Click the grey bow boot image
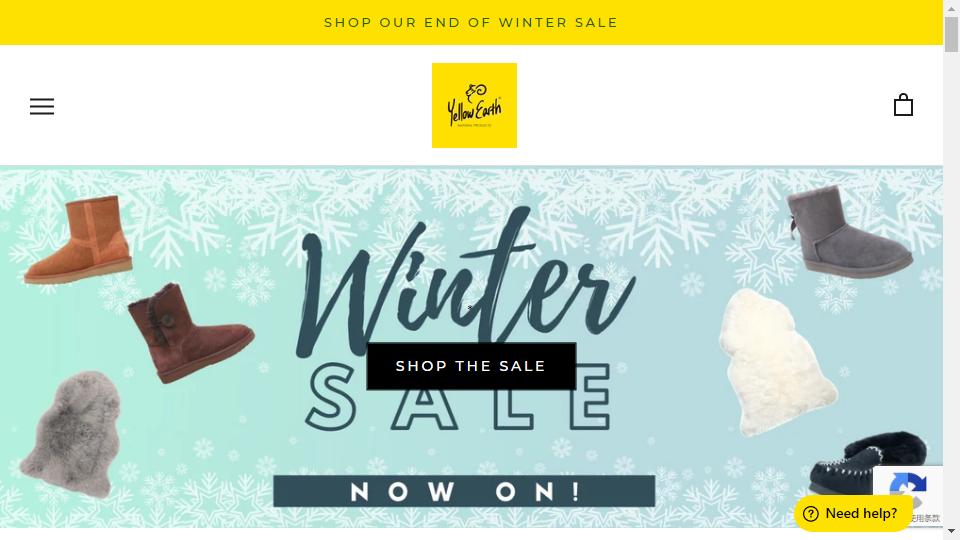960x540 pixels. [847, 230]
